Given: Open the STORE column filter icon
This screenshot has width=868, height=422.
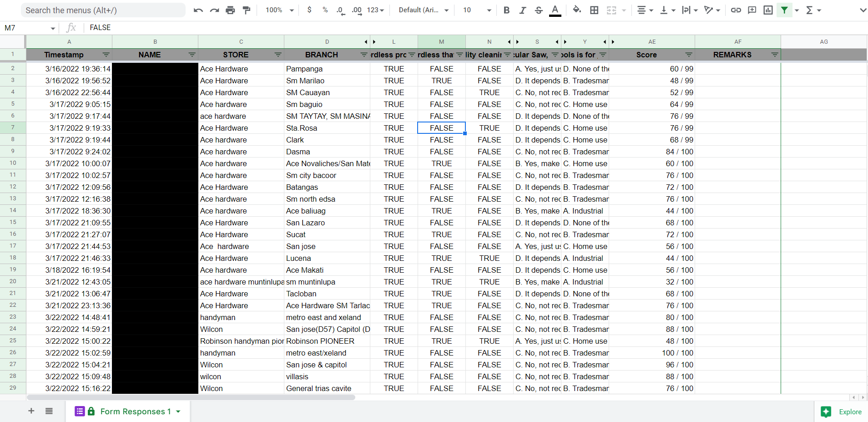Looking at the screenshot, I should tap(278, 55).
